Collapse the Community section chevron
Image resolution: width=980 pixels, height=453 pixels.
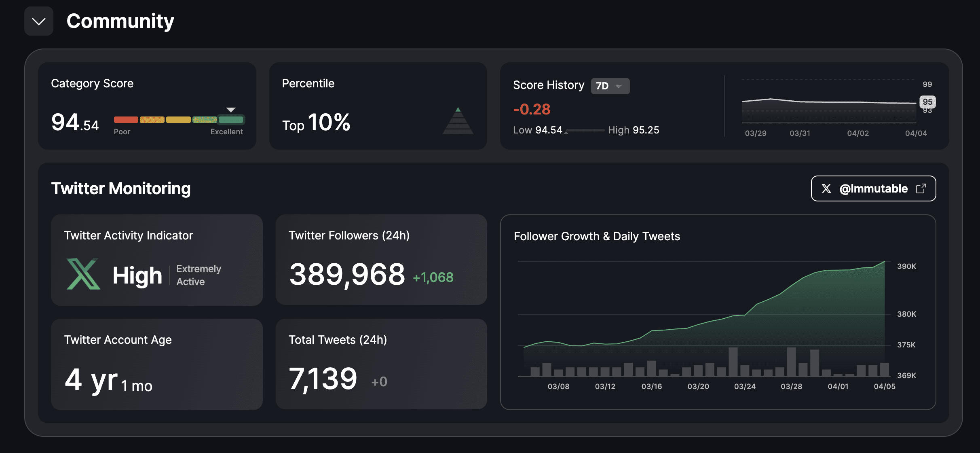39,21
